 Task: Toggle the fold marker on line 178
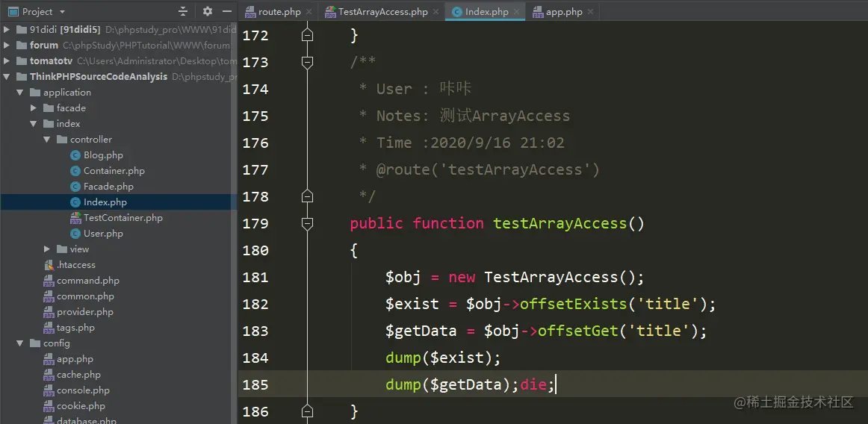pos(307,196)
